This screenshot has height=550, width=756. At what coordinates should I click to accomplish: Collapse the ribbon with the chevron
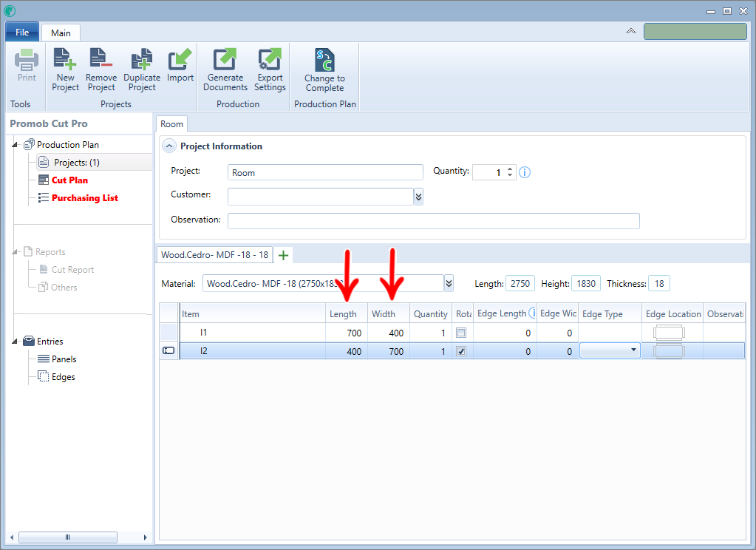(x=630, y=31)
